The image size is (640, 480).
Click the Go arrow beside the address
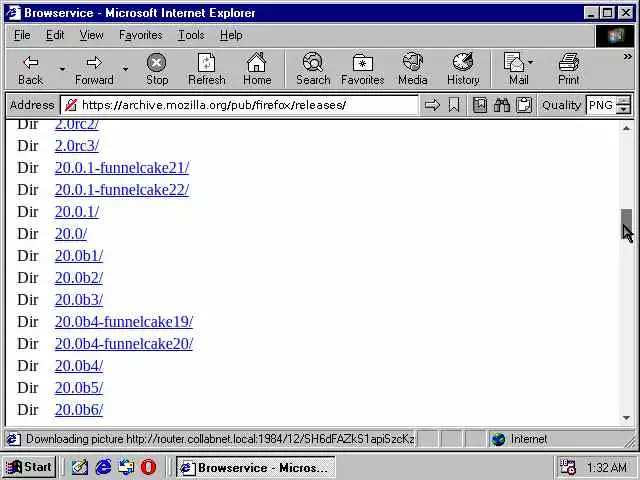[432, 105]
